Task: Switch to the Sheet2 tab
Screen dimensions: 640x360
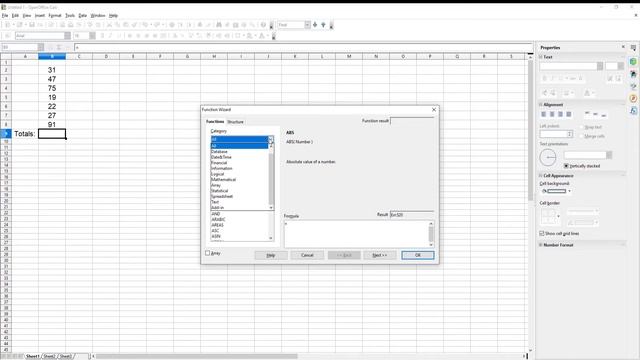Action: [49, 356]
